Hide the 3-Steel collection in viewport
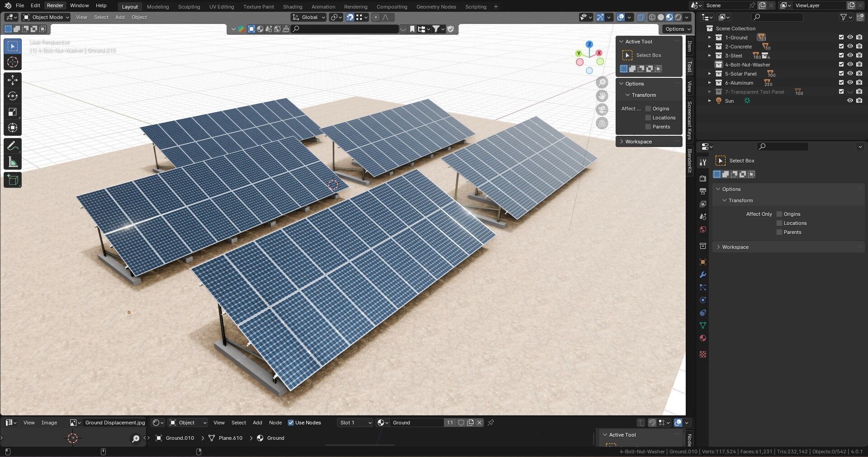868x457 pixels. coord(850,56)
